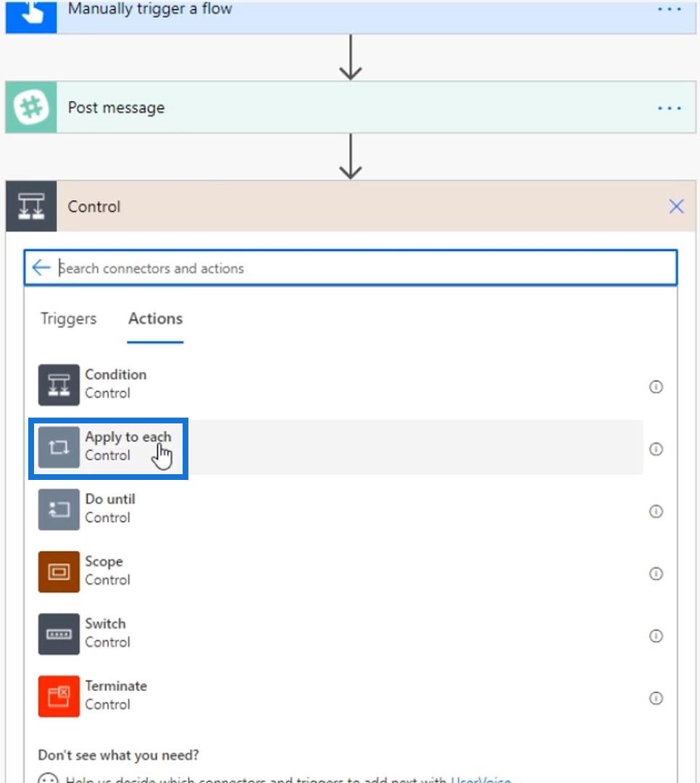Show info for the Switch action

656,636
